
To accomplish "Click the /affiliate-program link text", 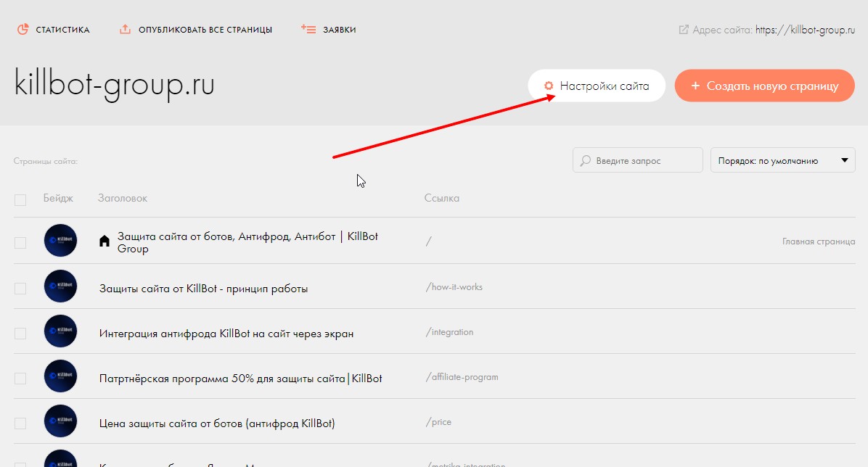I will (462, 377).
